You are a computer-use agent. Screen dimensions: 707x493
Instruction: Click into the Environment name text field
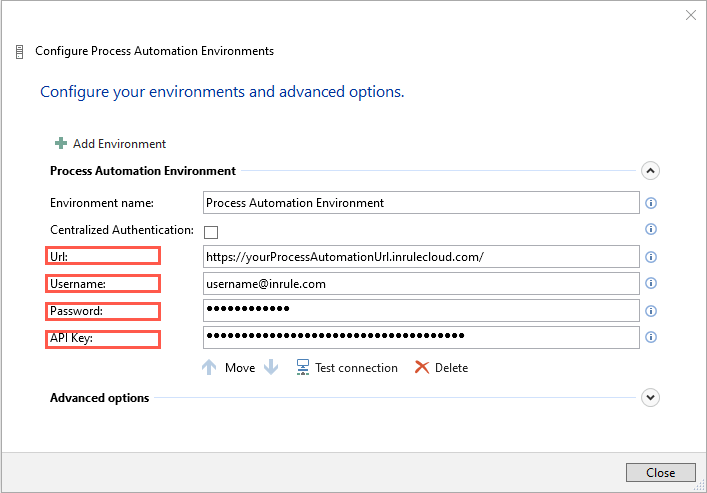point(420,203)
